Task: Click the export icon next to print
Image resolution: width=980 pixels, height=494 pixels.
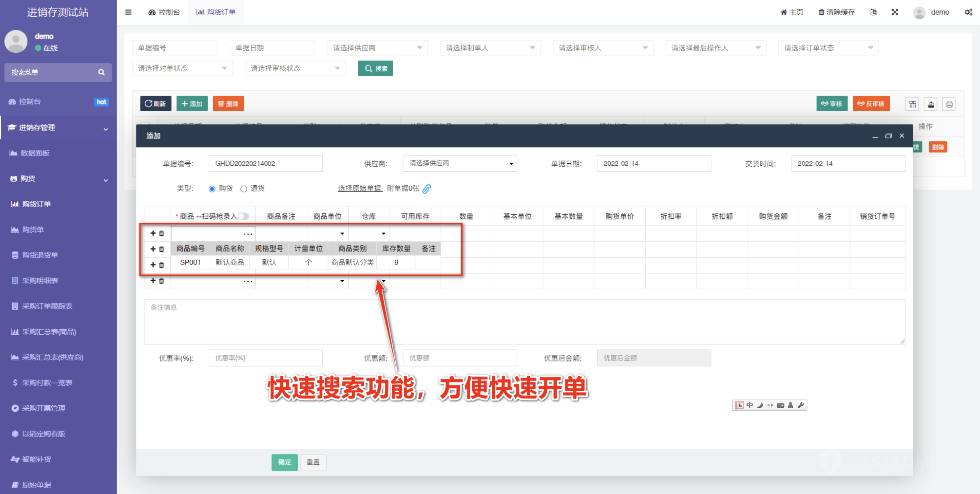Action: pos(931,104)
